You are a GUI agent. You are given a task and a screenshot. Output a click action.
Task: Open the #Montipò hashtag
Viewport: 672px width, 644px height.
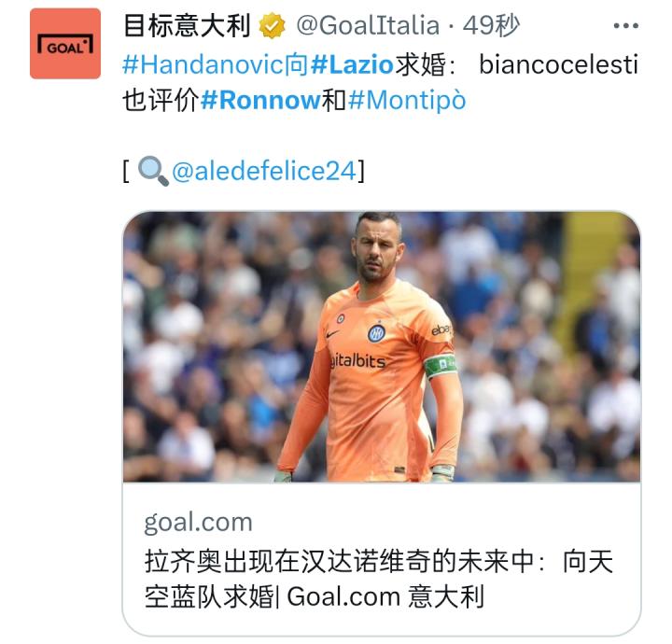[407, 101]
